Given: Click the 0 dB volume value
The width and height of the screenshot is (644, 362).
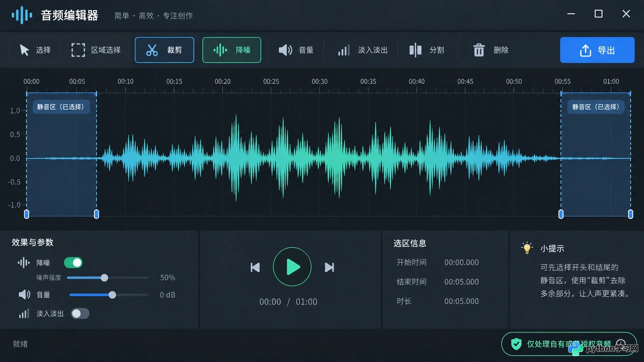Looking at the screenshot, I should pos(168,295).
